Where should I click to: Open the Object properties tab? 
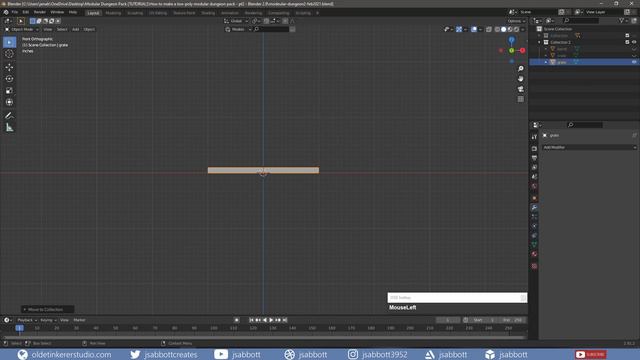tap(534, 198)
